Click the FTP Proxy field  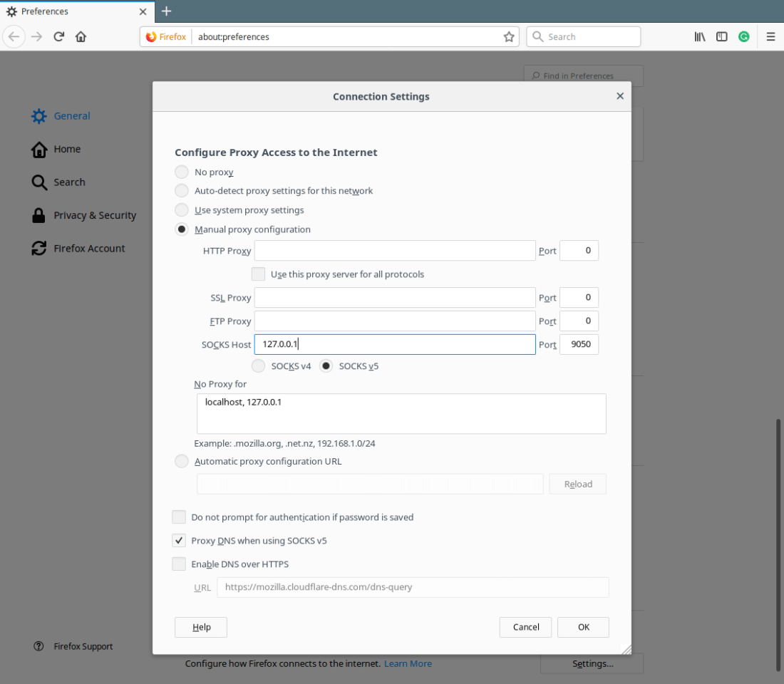pyautogui.click(x=395, y=321)
